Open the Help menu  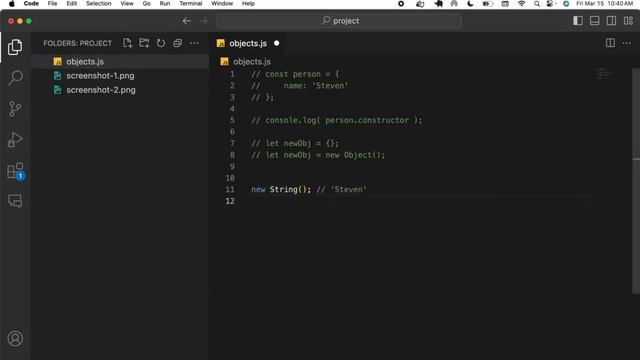click(248, 4)
